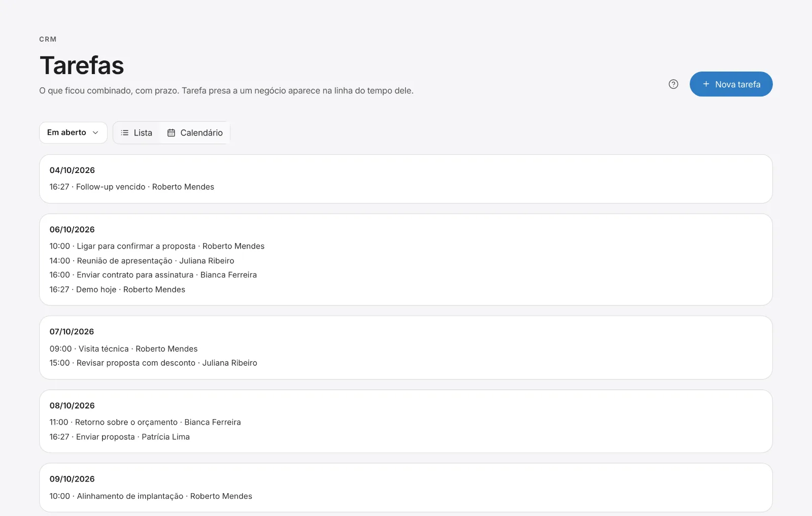Viewport: 812px width, 516px height.
Task: Switch to the Lista view tab
Action: pyautogui.click(x=137, y=133)
